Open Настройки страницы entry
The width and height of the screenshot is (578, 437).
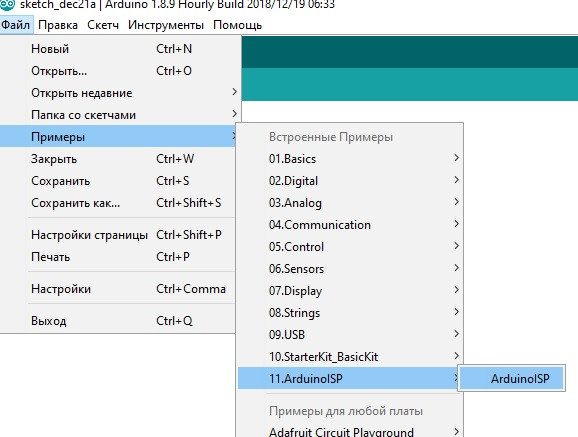pyautogui.click(x=117, y=235)
